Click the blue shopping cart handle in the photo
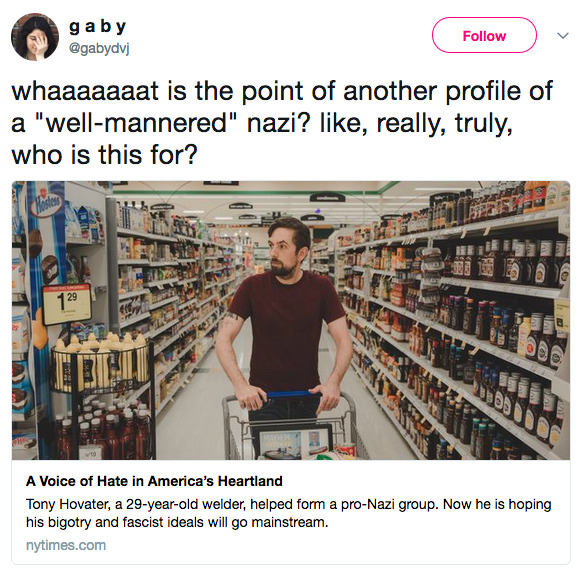Screen dimensions: 580x571 pos(294,395)
